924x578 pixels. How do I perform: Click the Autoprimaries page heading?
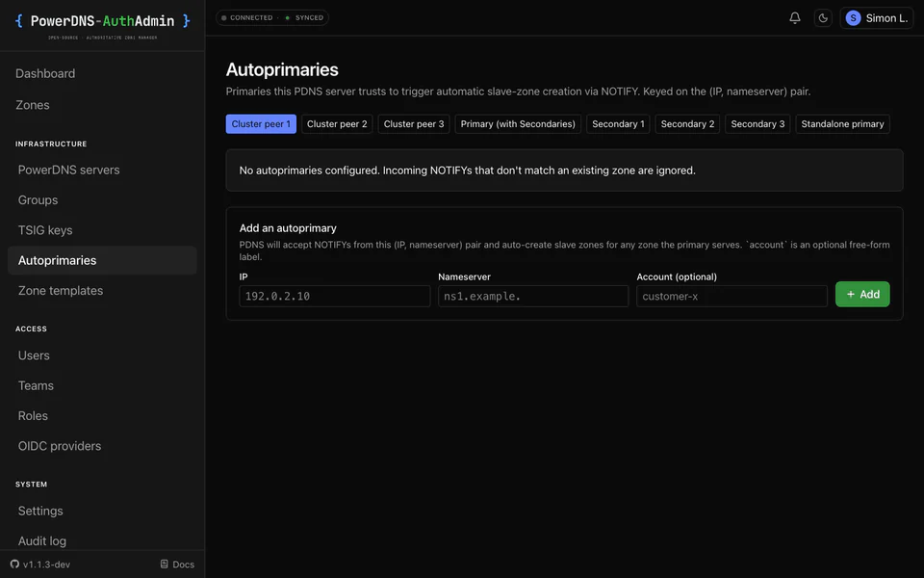[x=282, y=69]
